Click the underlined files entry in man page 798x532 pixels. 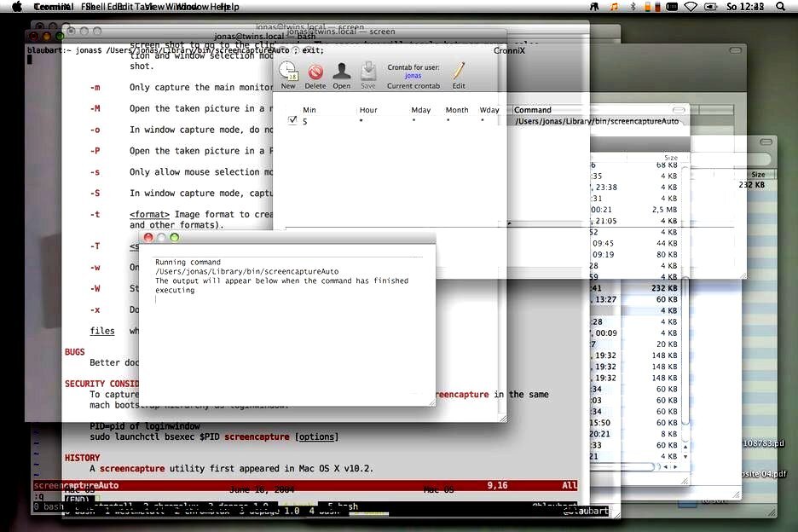coord(102,331)
